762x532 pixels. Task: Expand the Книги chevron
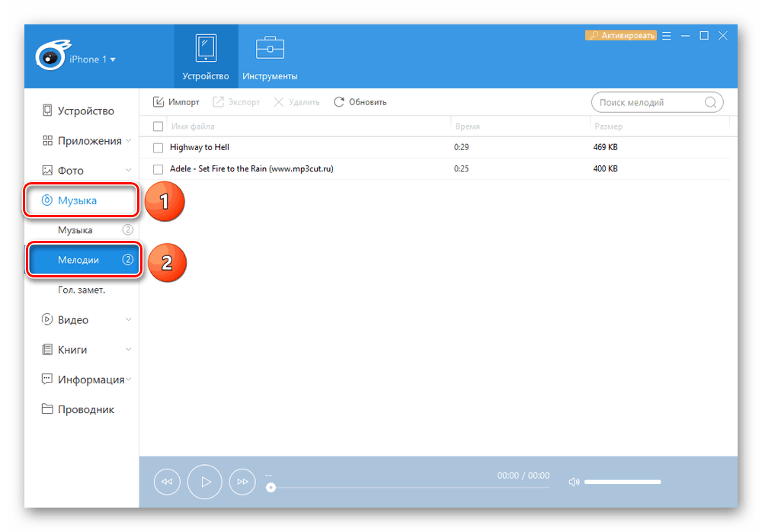tap(128, 349)
